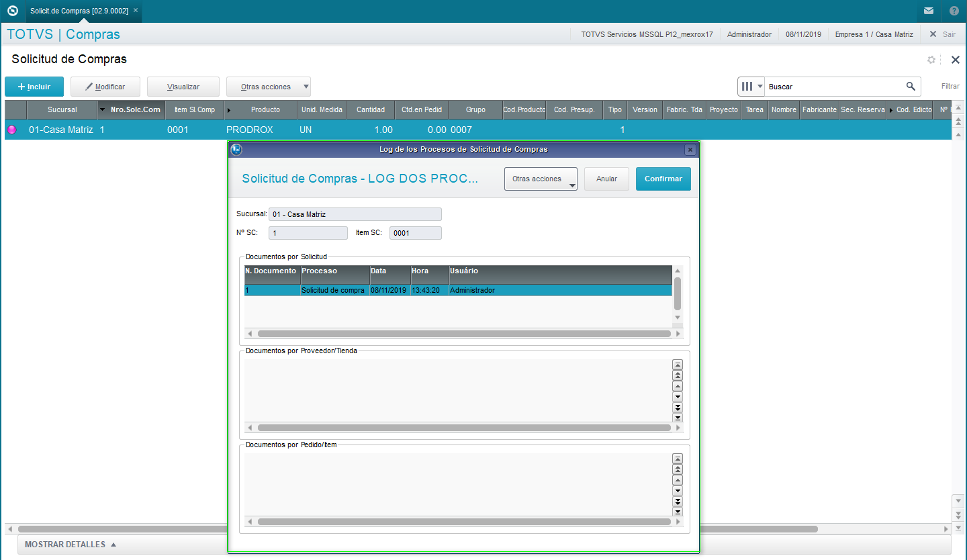The height and width of the screenshot is (560, 967).
Task: Expand MOSTRAR DETALLES panel
Action: point(71,545)
